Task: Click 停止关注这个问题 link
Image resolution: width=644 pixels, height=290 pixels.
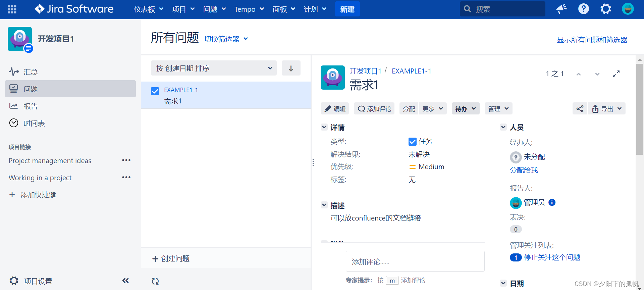Action: point(552,257)
